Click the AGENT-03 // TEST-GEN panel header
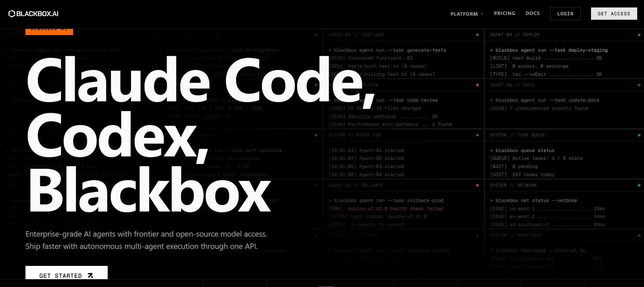Image resolution: width=644 pixels, height=287 pixels. tap(356, 35)
